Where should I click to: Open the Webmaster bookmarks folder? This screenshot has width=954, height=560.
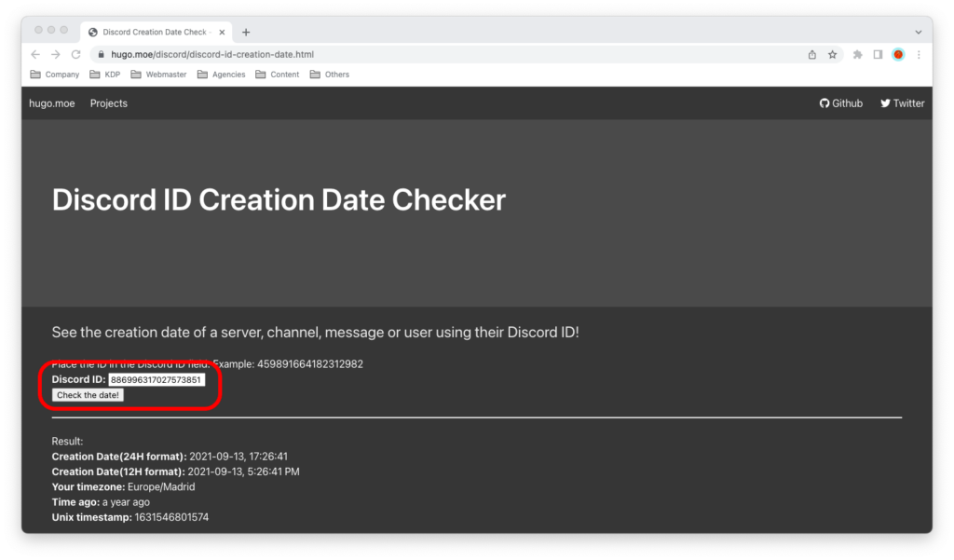[x=158, y=75]
